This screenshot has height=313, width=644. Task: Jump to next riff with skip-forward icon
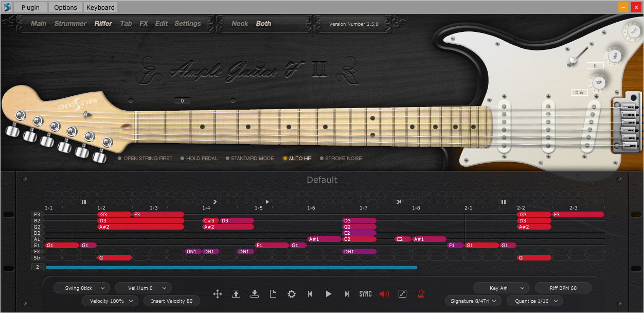click(347, 294)
